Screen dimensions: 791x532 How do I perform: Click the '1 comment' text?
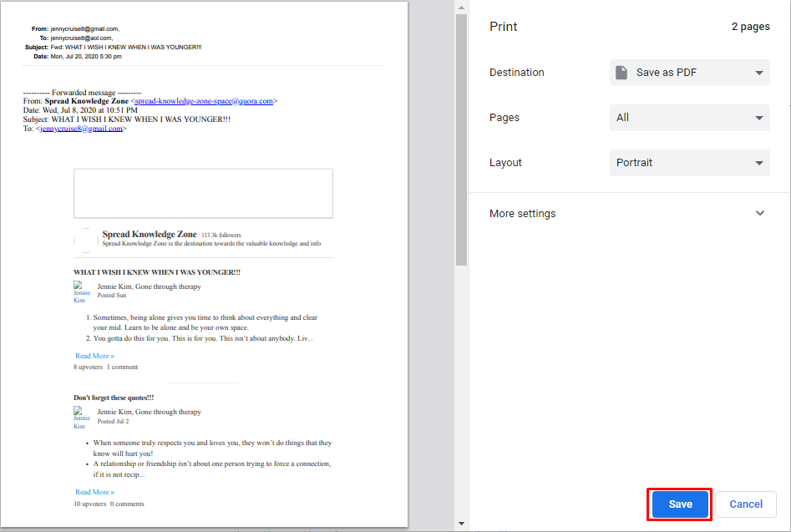(122, 367)
